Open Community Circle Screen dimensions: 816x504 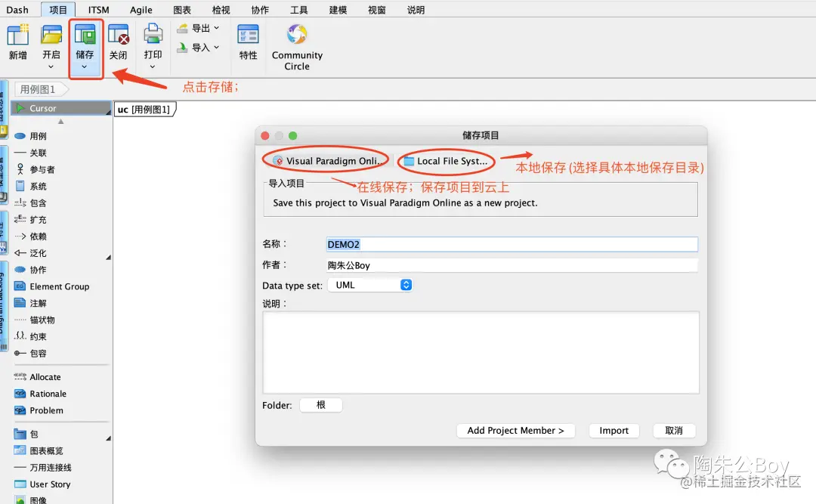(x=297, y=47)
